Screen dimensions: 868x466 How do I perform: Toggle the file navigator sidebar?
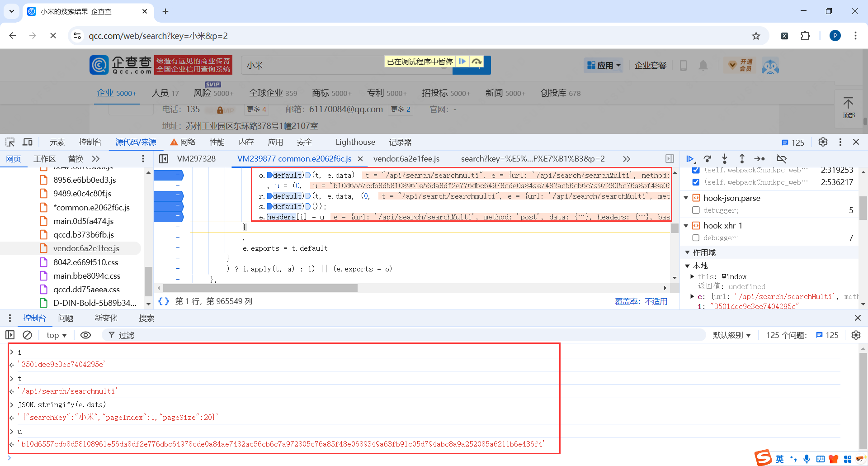tap(164, 159)
